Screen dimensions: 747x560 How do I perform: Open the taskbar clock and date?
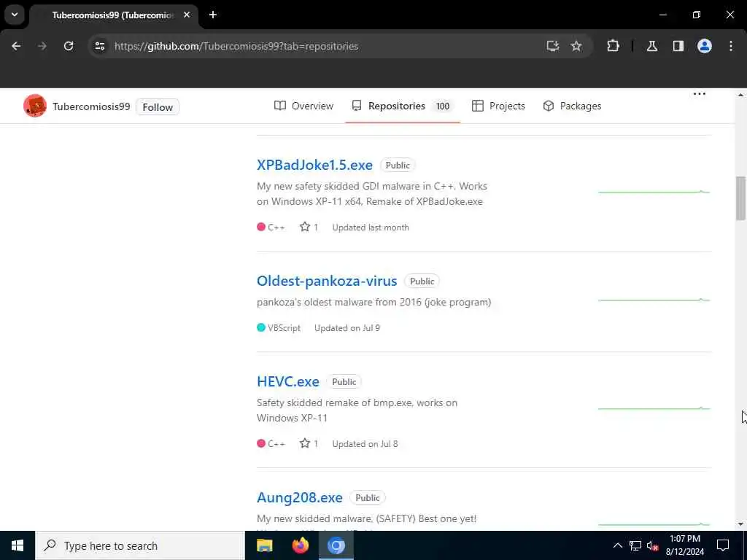tap(684, 545)
